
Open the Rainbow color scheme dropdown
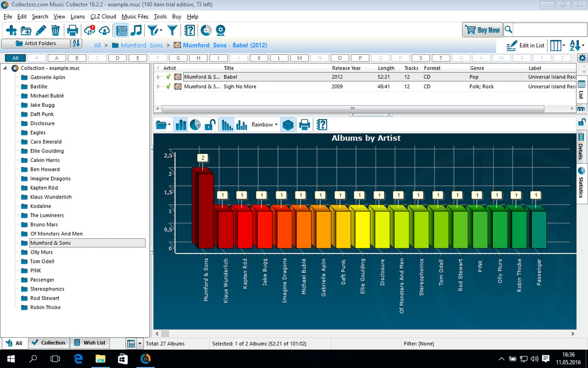pos(265,125)
